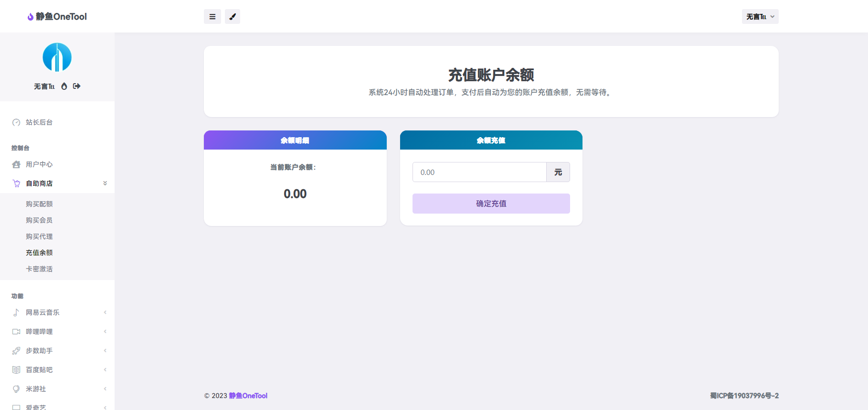Go to 用户中心 in sidebar
The height and width of the screenshot is (410, 868).
pyautogui.click(x=39, y=164)
